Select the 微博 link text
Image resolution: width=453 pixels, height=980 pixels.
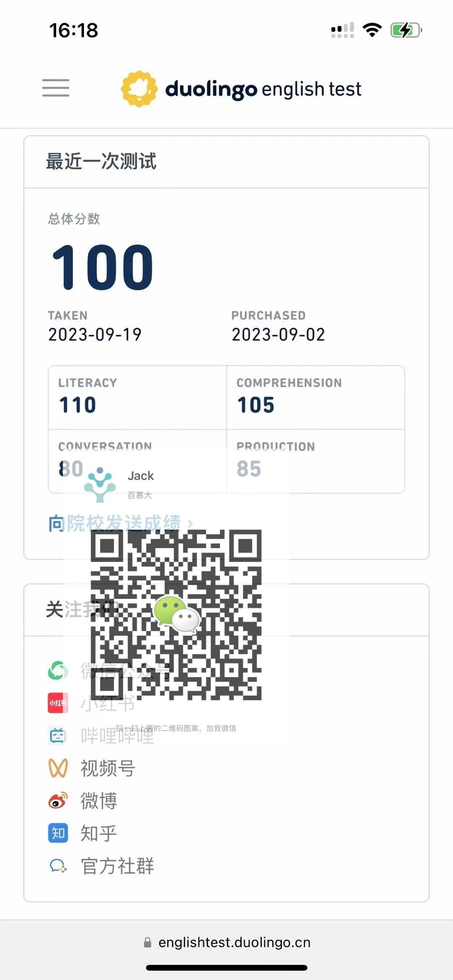click(x=99, y=801)
